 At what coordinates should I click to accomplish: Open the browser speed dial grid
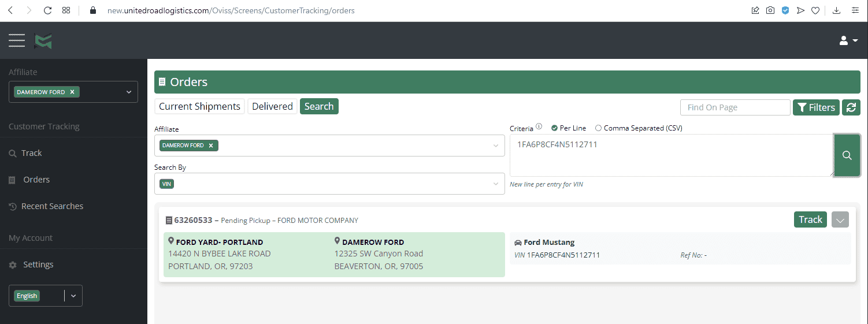coord(66,10)
